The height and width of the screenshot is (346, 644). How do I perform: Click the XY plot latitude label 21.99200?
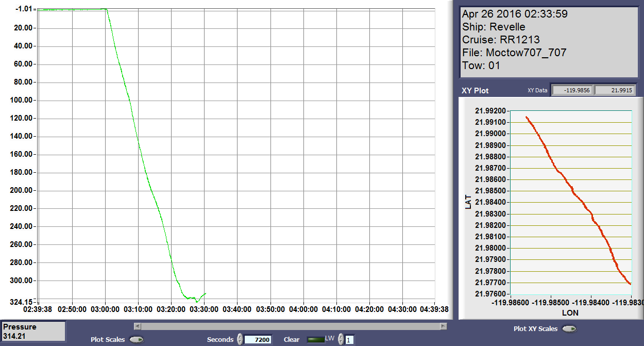click(x=490, y=110)
